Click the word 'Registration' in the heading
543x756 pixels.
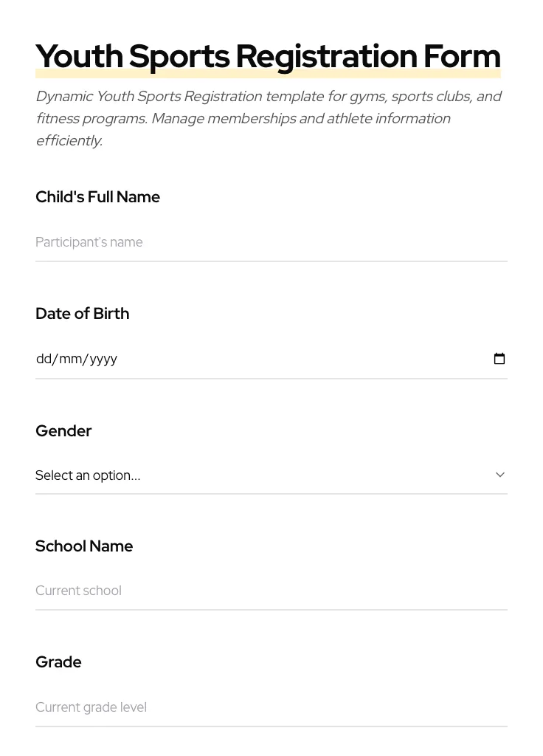coord(326,56)
